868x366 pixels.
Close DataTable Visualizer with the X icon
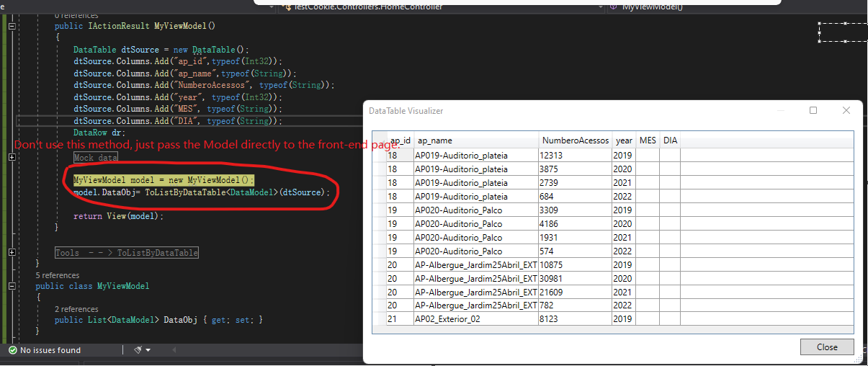pos(846,110)
